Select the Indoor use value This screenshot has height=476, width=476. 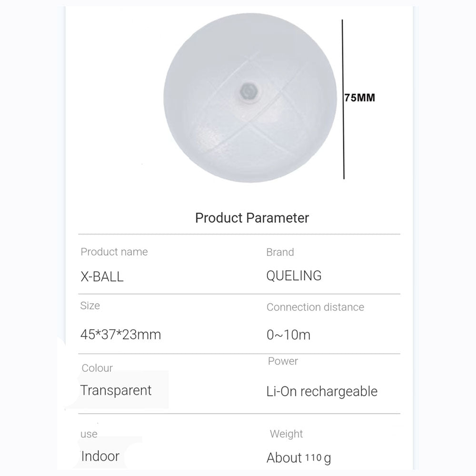[100, 456]
